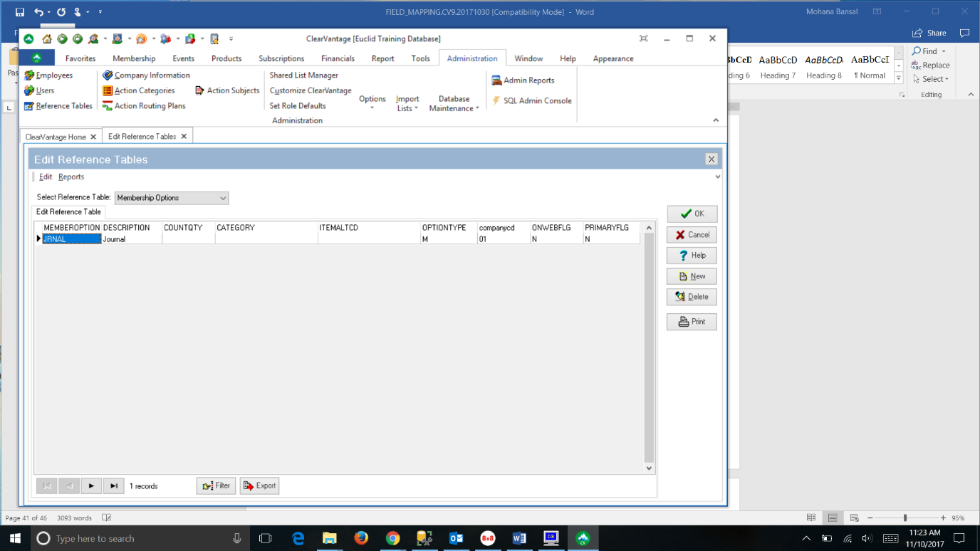Click the green Forward arrow in ClearVantage toolbar
This screenshot has height=551, width=980.
point(78,39)
